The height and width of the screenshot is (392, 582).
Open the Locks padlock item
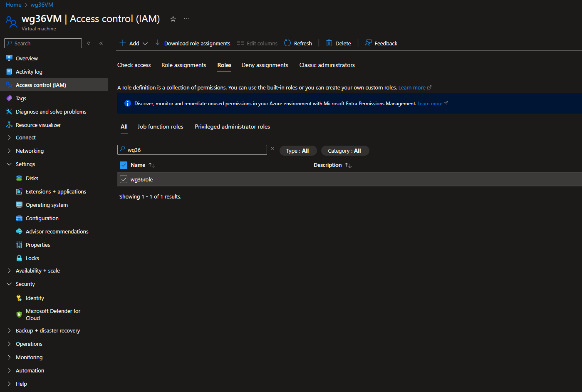(x=32, y=258)
